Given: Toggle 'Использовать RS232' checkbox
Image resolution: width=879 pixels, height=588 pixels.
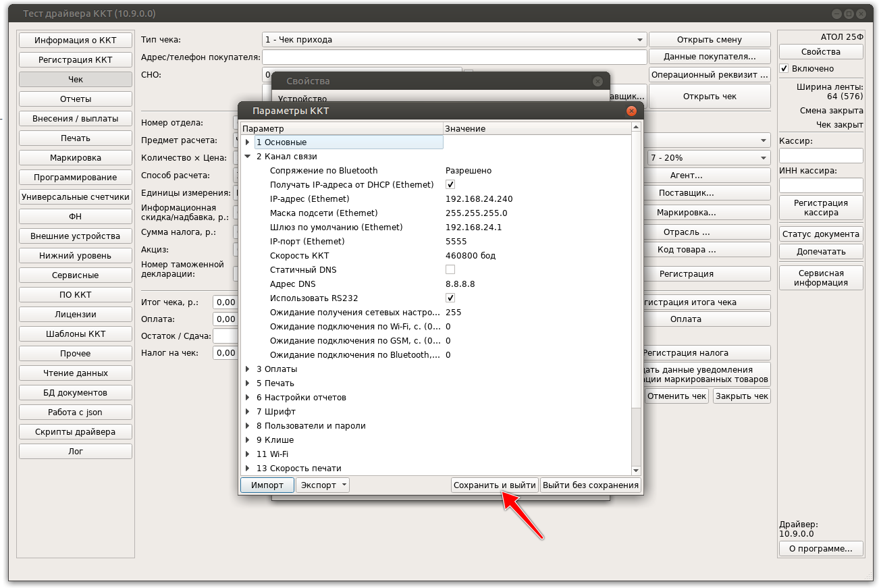Looking at the screenshot, I should pos(450,298).
